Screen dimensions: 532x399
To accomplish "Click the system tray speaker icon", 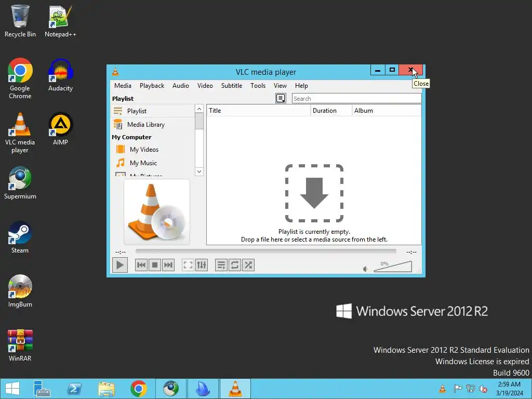I will 483,389.
